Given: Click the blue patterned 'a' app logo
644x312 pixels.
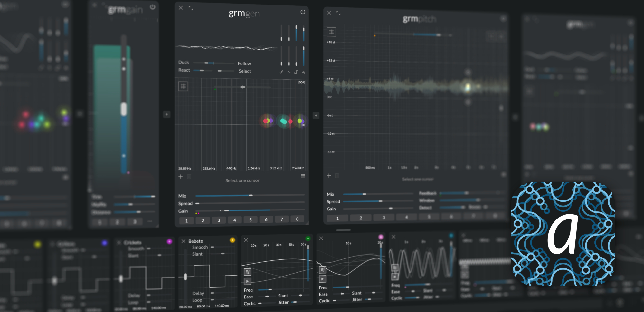Looking at the screenshot, I should coord(563,234).
